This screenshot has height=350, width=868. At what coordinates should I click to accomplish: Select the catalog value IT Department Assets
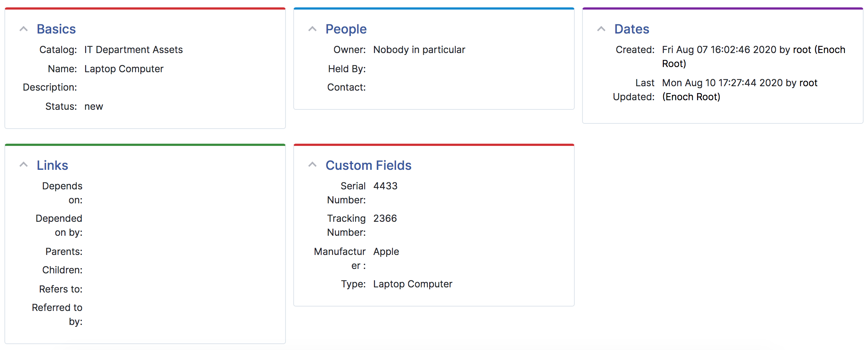pyautogui.click(x=133, y=50)
